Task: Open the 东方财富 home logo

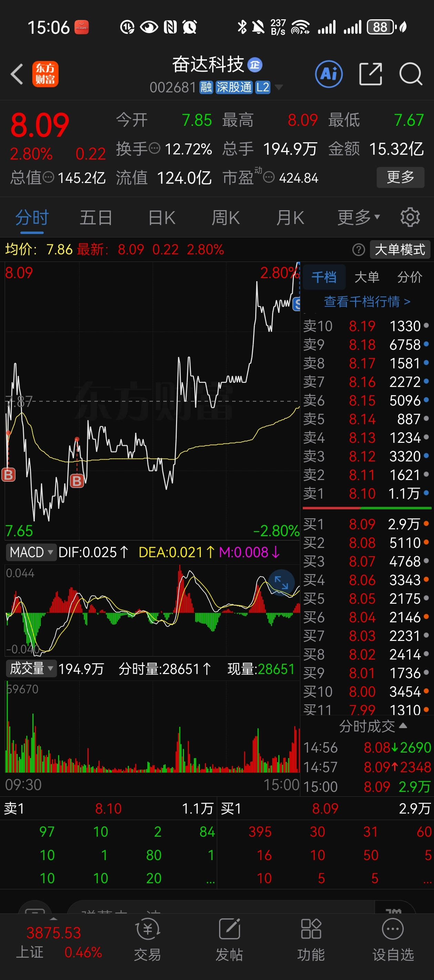Action: coord(45,74)
